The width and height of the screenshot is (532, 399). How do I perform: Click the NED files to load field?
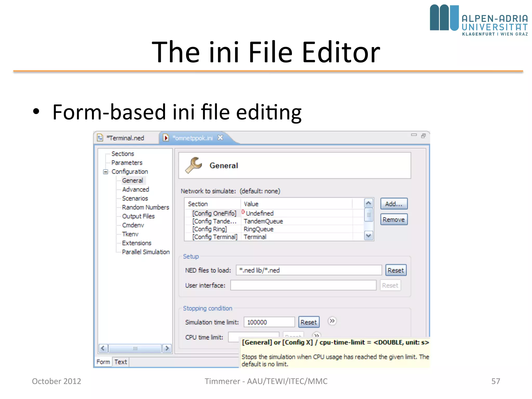(309, 270)
